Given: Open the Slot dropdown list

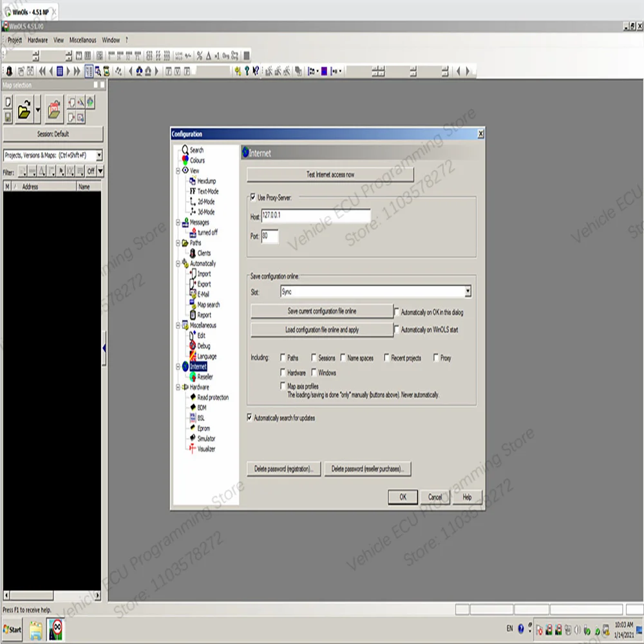Looking at the screenshot, I should (x=468, y=292).
